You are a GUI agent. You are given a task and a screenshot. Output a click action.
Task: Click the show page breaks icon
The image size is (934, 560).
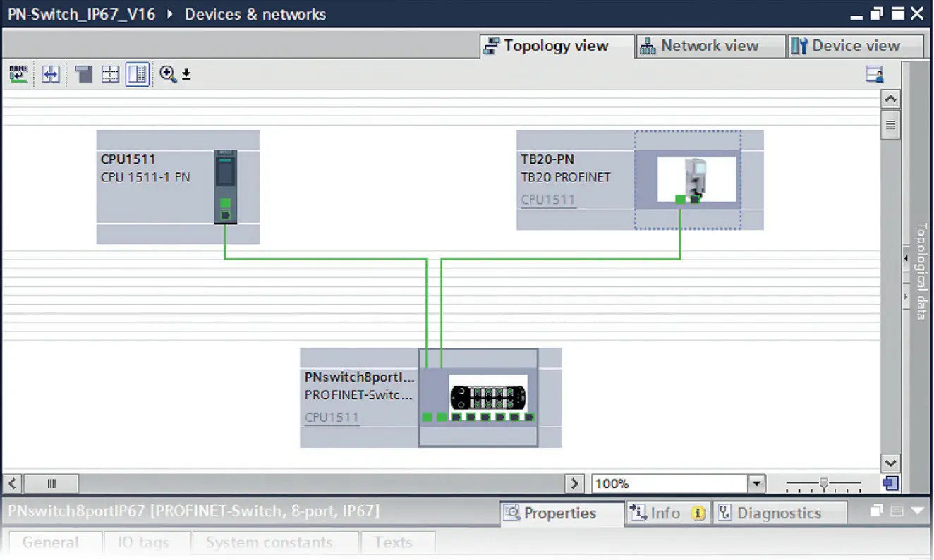point(83,74)
